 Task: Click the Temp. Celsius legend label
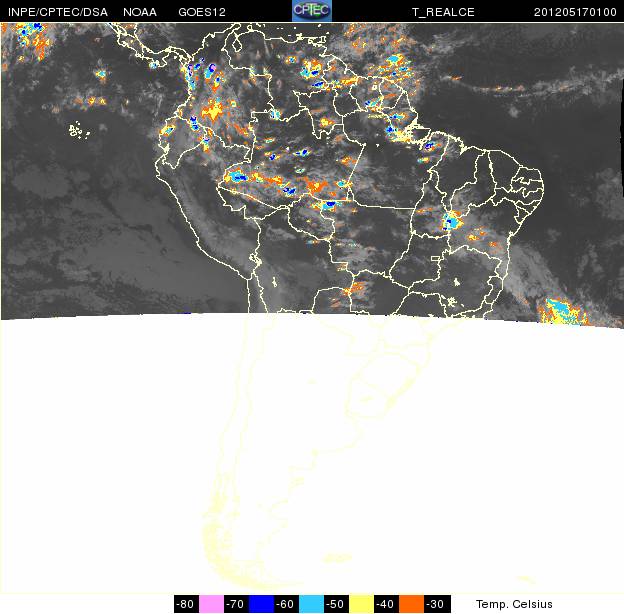[514, 604]
